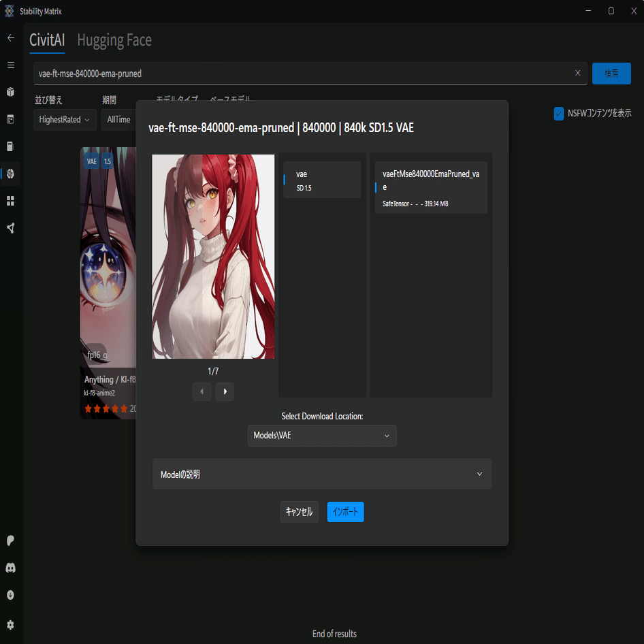Viewport: 644px width, 644px height.
Task: Click the Select Download Location label
Action: [x=322, y=416]
